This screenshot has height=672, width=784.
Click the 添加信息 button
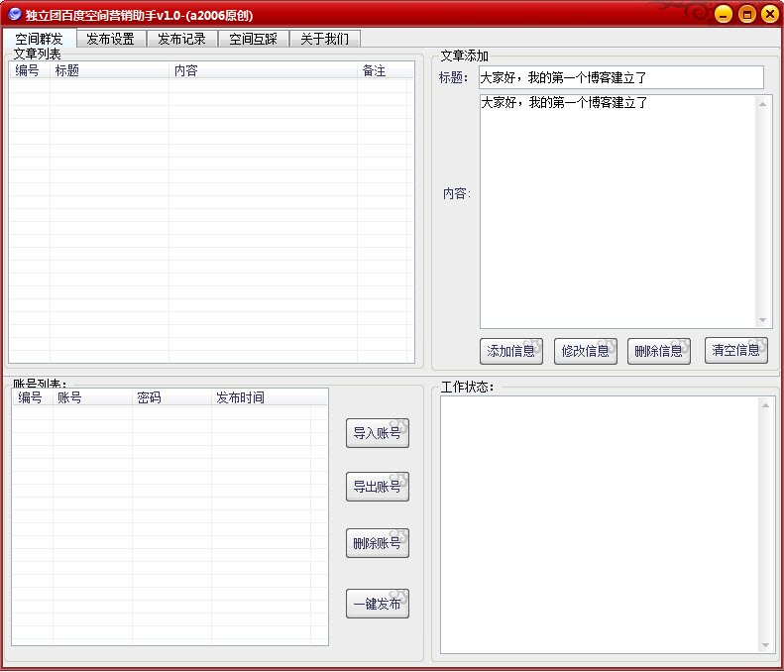tap(511, 351)
